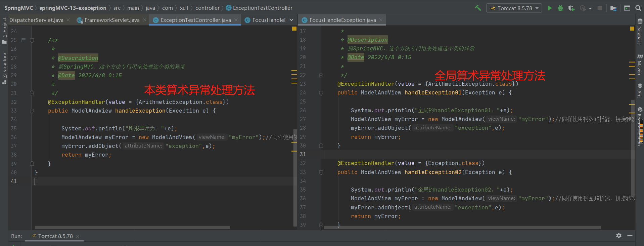The image size is (644, 246).
Task: Click the profiler run icon
Action: [x=583, y=8]
